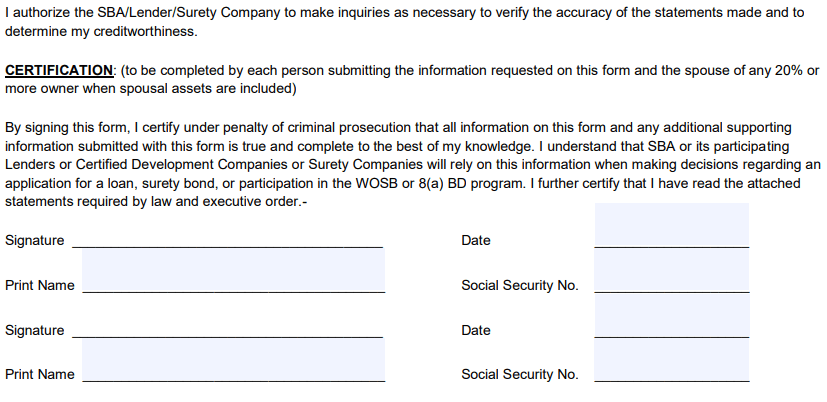Select the first Social Security No. field

coord(671,271)
